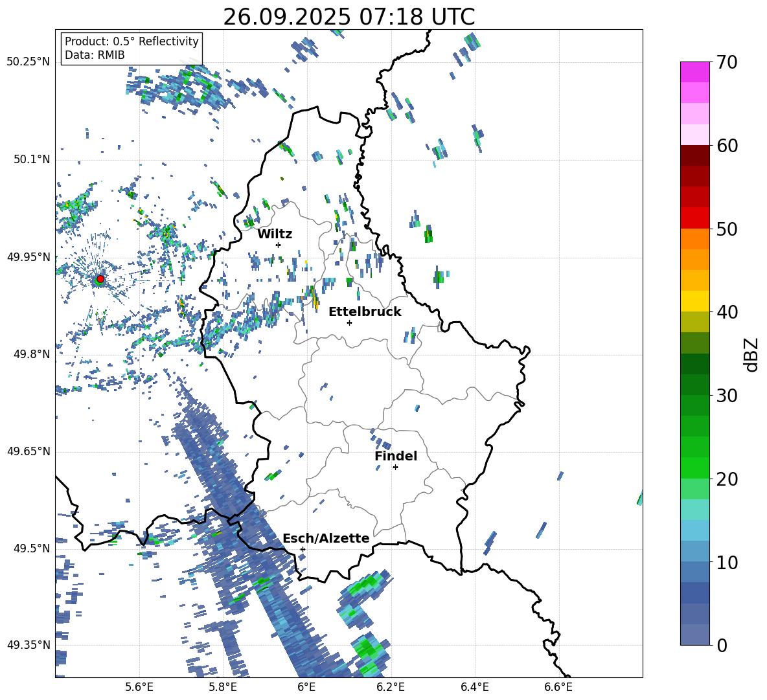
Task: Click the 'Findel' city label
Action: (396, 456)
